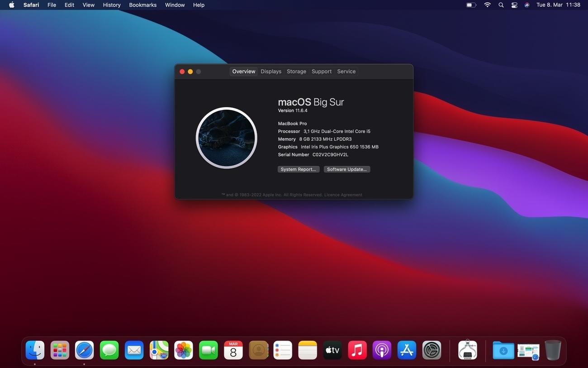This screenshot has height=368, width=588.
Task: Open the Trash in the Dock
Action: coord(553,350)
